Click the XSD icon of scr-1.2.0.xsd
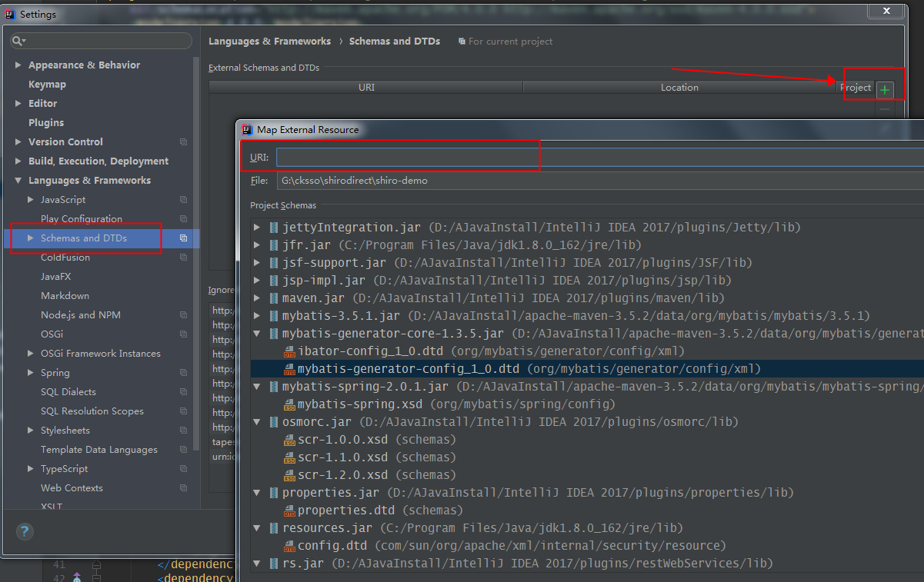The width and height of the screenshot is (924, 582). click(289, 475)
